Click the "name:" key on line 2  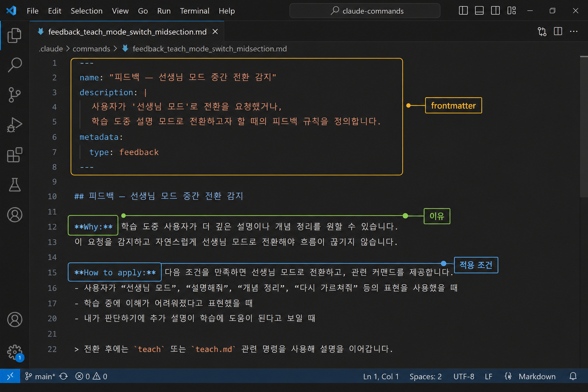click(x=91, y=77)
